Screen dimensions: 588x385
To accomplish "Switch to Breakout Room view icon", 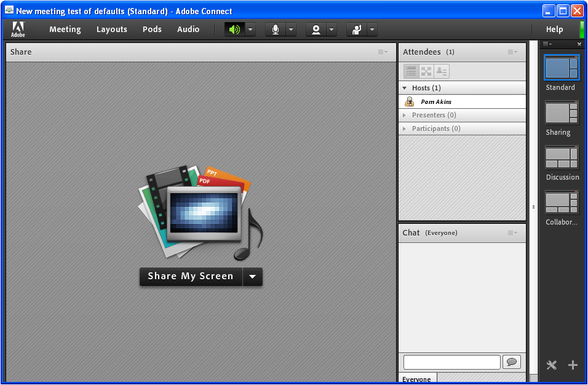I will point(426,71).
